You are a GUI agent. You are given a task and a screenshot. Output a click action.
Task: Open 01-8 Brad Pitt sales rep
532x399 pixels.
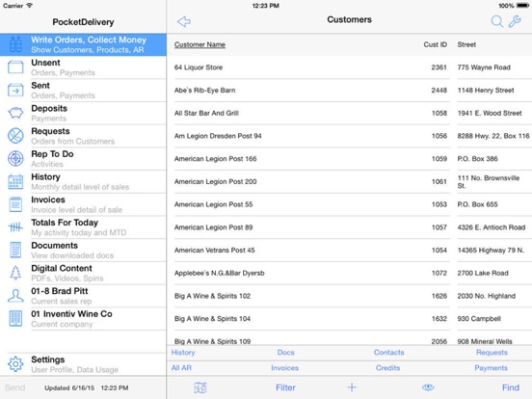tap(83, 296)
